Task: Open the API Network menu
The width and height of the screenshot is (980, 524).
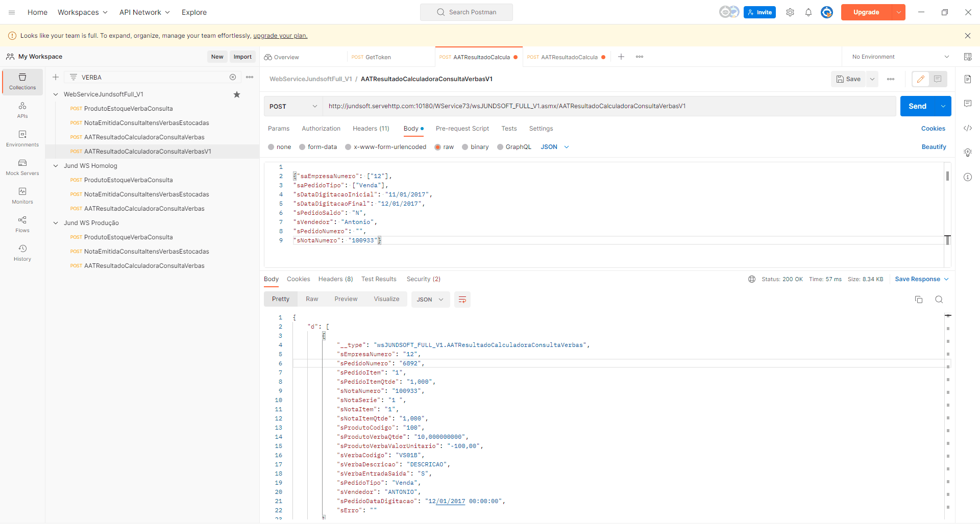Action: [144, 12]
